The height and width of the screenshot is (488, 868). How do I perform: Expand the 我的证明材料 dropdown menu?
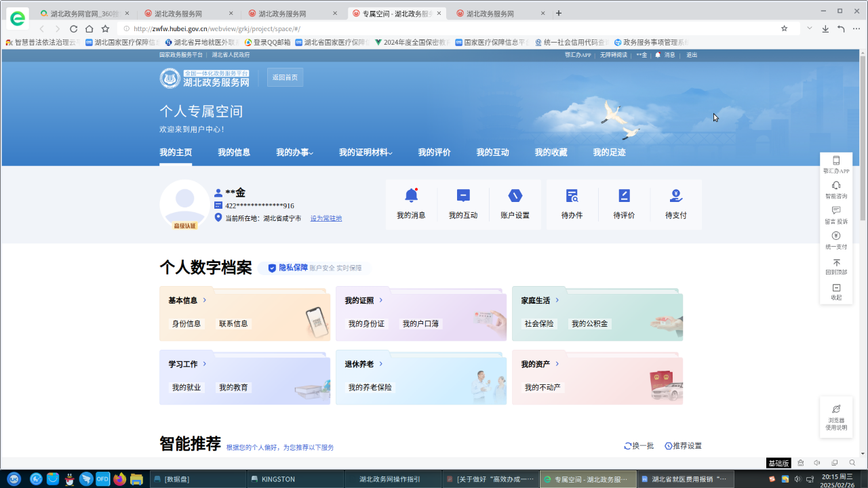pos(366,152)
